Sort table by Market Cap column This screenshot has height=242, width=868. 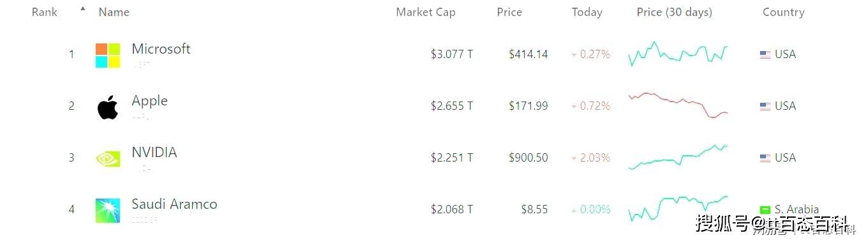click(x=426, y=12)
